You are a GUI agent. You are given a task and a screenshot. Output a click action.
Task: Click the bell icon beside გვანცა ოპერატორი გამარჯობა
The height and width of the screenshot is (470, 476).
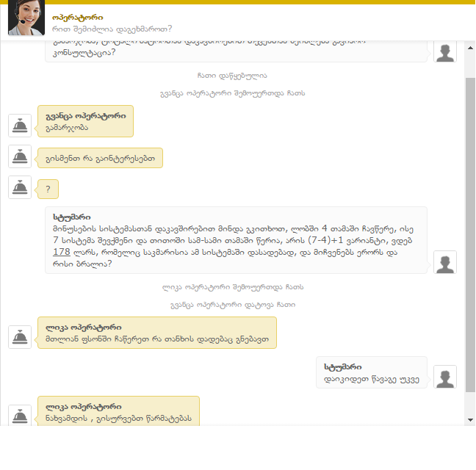pyautogui.click(x=20, y=126)
